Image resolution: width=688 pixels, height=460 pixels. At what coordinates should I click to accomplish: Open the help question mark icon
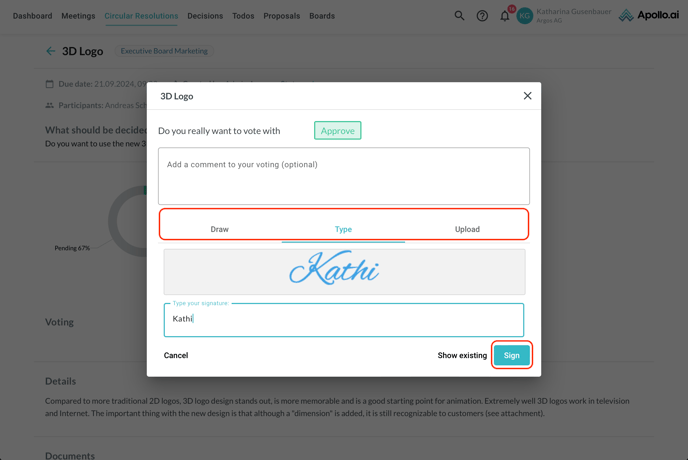(482, 16)
